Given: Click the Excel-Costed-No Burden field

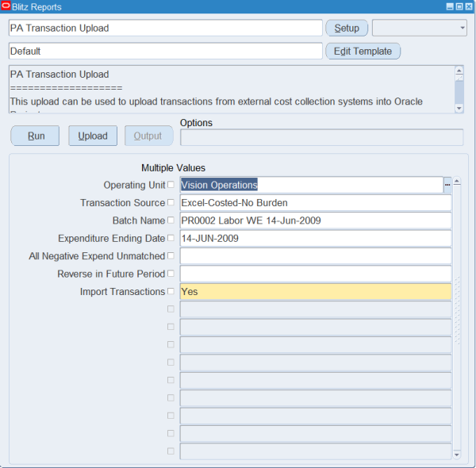Looking at the screenshot, I should pos(316,203).
